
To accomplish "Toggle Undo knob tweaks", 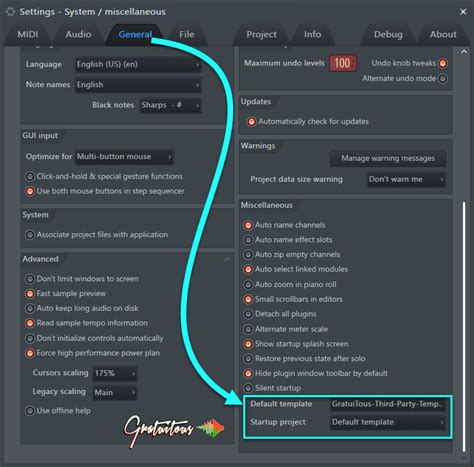I will pyautogui.click(x=443, y=63).
